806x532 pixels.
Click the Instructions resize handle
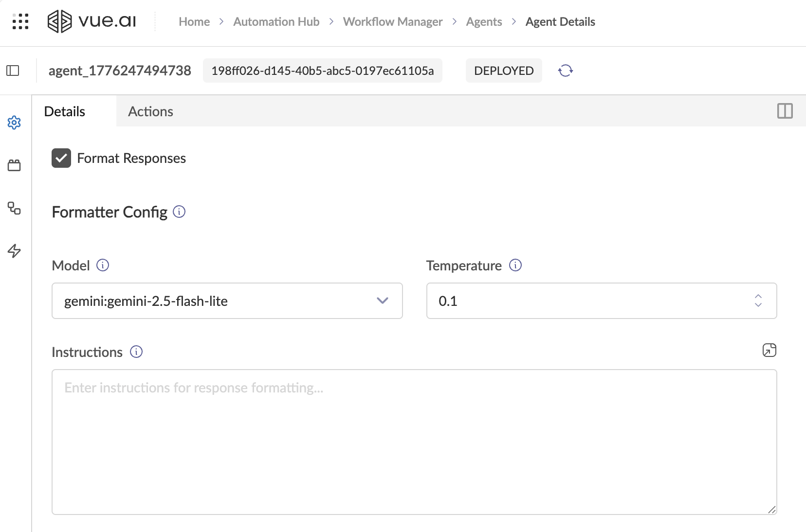[772, 510]
